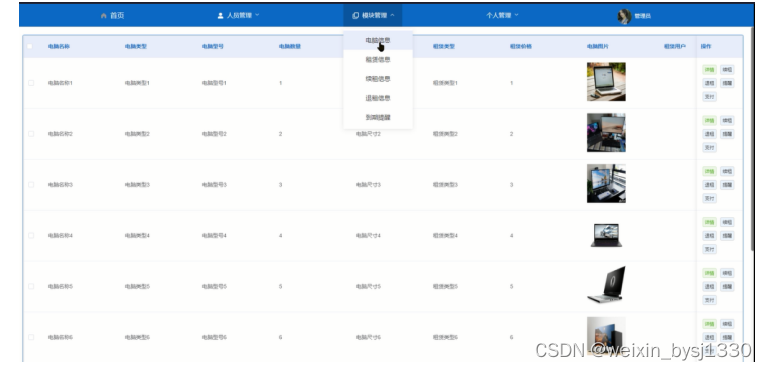
Task: Open the green 详情 button for 电脑名称6
Action: tap(709, 324)
